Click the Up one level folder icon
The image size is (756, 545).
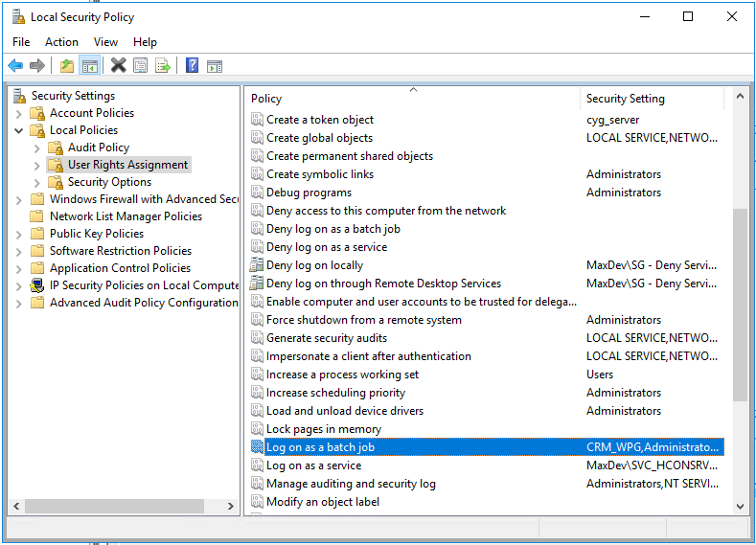(x=66, y=66)
